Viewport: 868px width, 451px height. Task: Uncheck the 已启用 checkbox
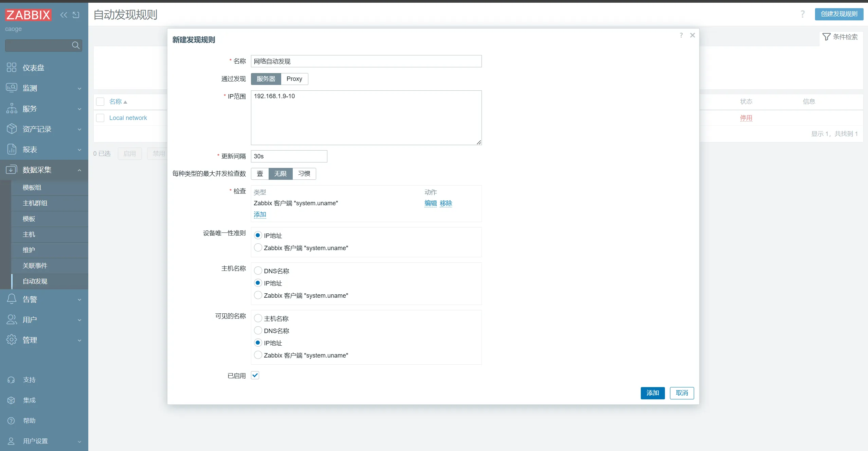(x=255, y=375)
